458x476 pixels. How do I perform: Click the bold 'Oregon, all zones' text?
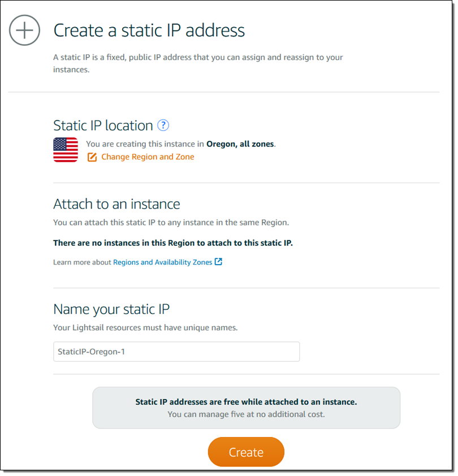tap(240, 144)
